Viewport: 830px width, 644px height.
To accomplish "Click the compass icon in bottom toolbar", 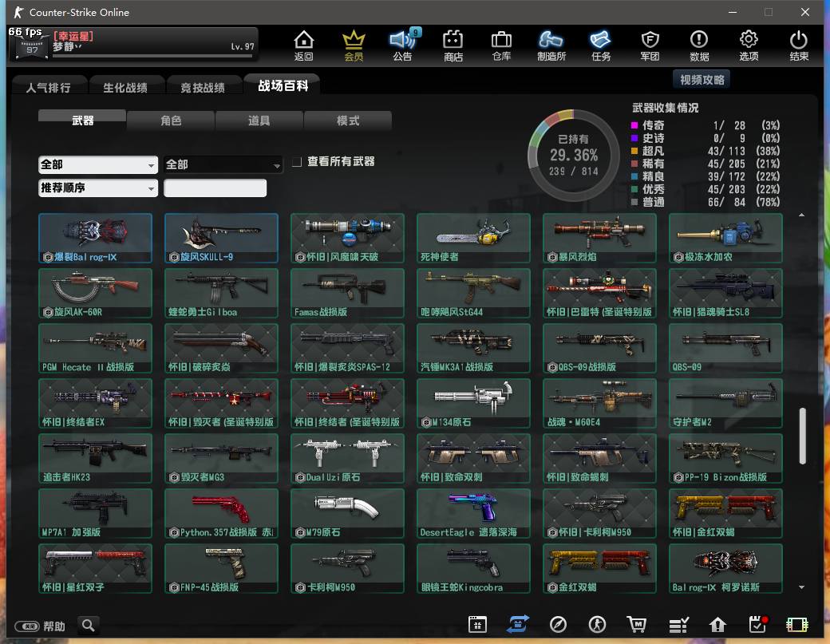I will 558,625.
